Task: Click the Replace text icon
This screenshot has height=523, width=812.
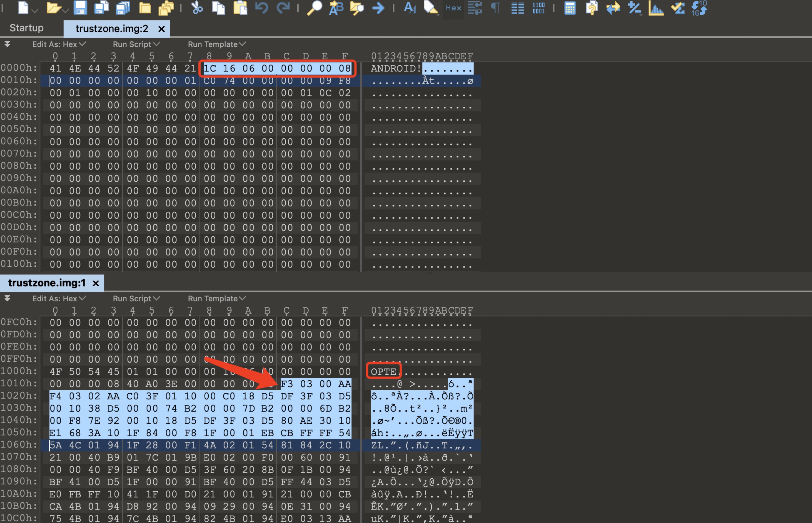Action: tap(336, 7)
